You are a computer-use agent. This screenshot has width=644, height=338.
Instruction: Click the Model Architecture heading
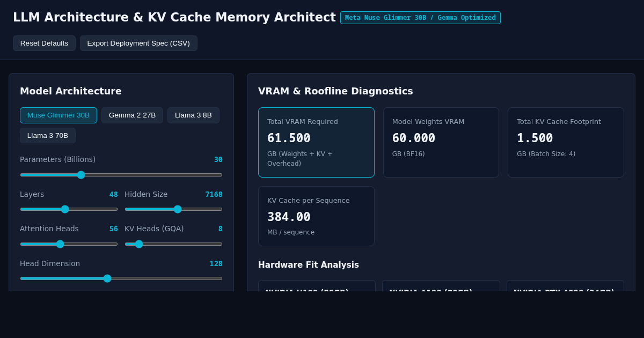coord(71,91)
